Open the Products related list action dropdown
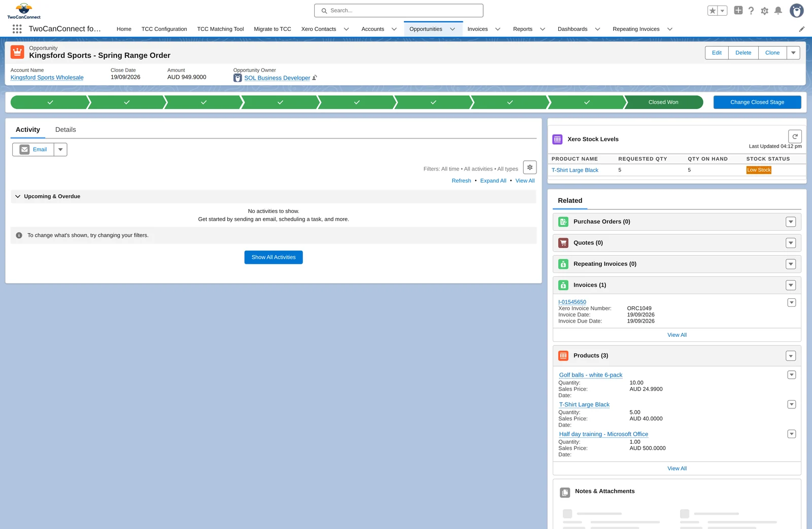This screenshot has height=529, width=812. tap(791, 356)
